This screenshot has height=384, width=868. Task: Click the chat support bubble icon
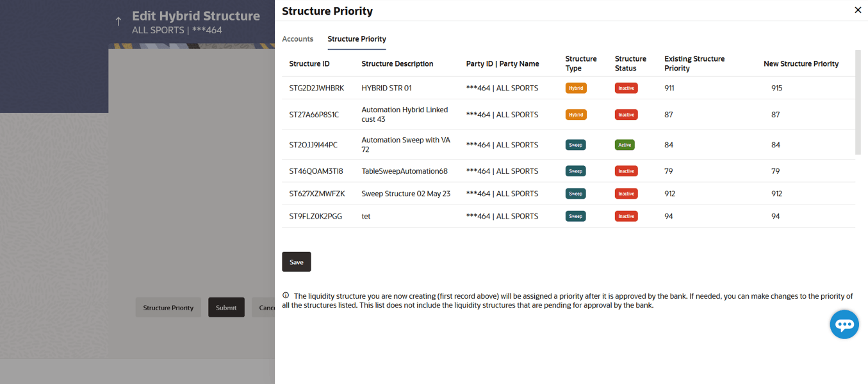tap(844, 325)
